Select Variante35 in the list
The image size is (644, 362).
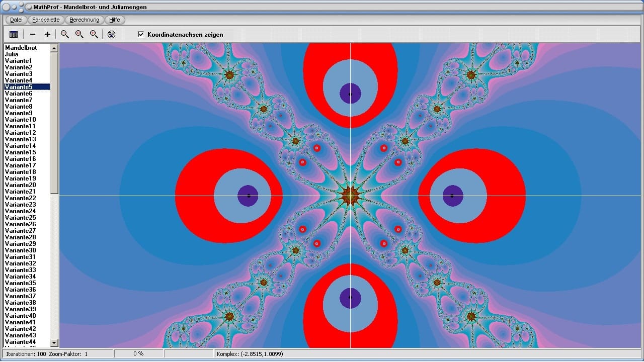[20, 283]
